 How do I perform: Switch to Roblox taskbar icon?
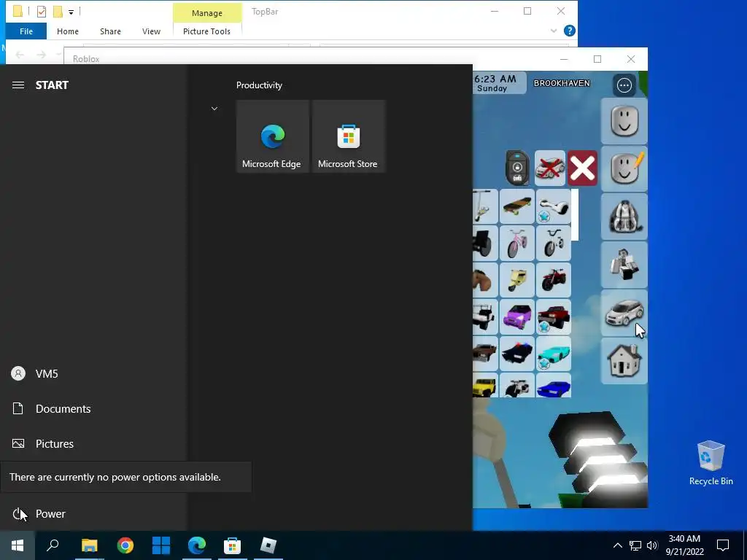pyautogui.click(x=268, y=545)
